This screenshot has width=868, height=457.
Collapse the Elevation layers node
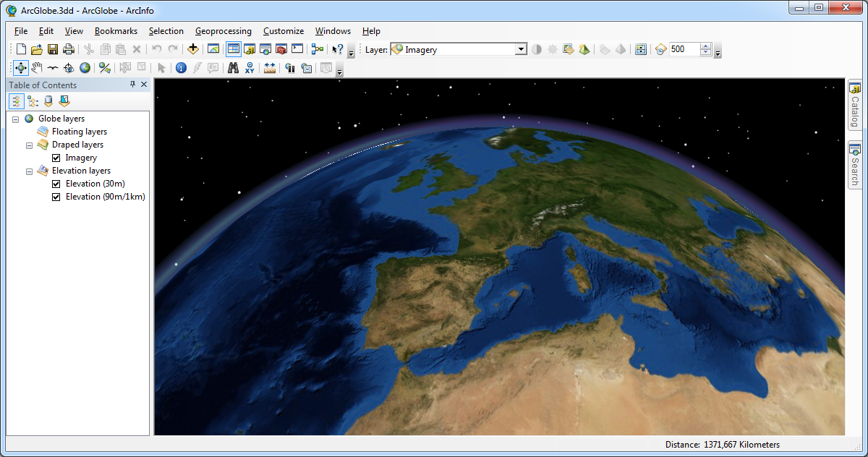tap(30, 171)
